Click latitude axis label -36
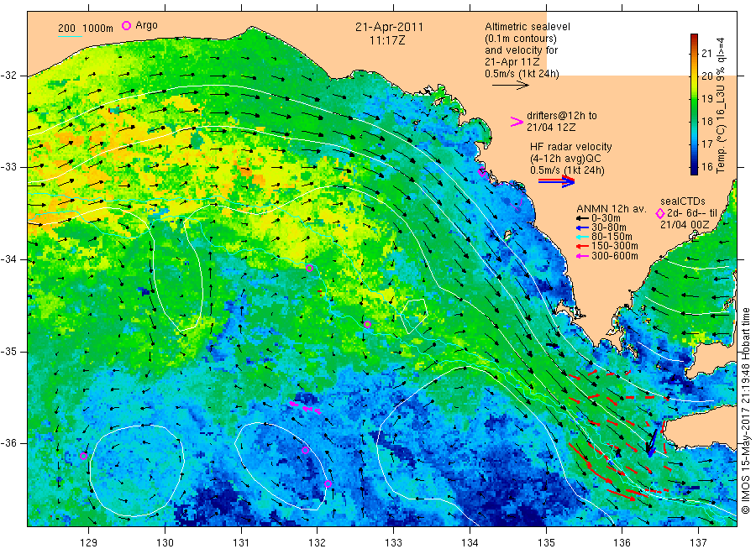This screenshot has width=756, height=554. click(x=9, y=443)
